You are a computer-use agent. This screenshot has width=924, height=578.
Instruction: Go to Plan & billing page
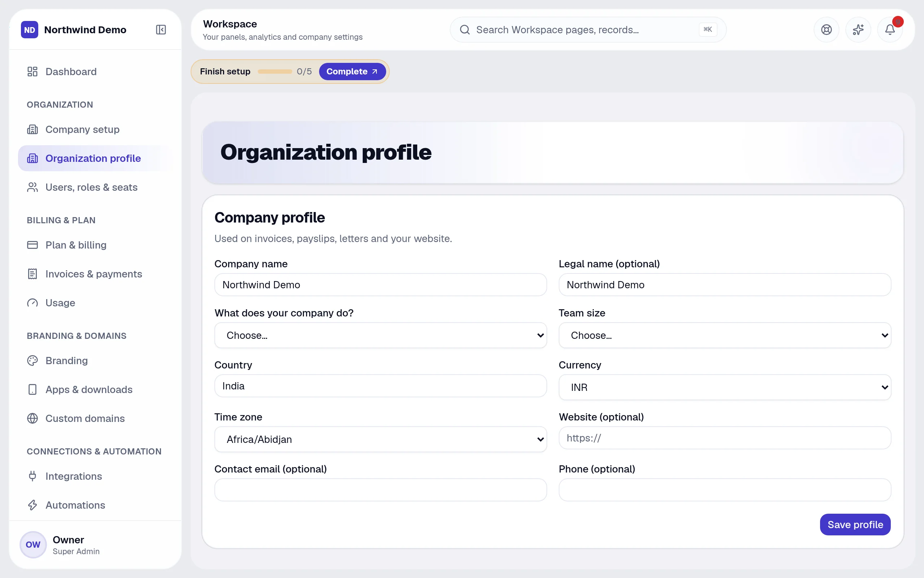point(95,245)
